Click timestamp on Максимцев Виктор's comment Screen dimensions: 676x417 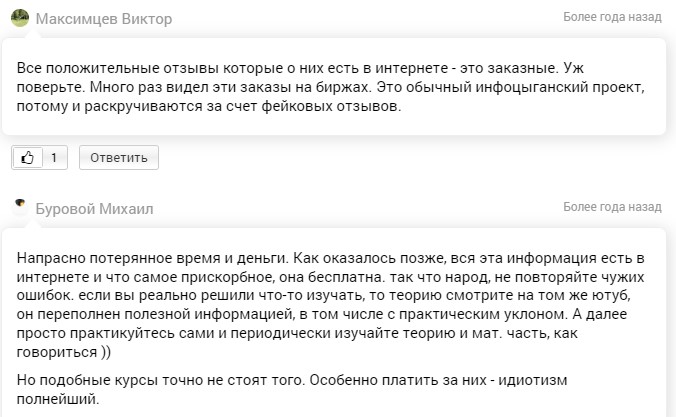point(611,18)
